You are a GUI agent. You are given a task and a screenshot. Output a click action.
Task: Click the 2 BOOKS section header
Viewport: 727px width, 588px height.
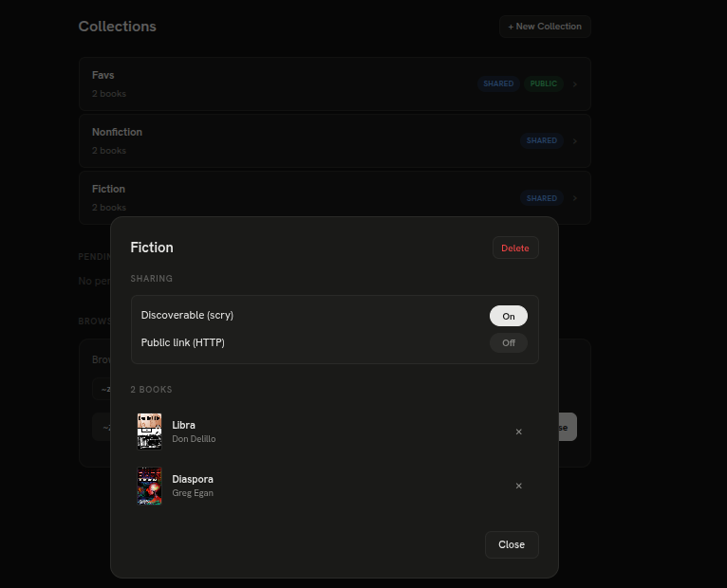tap(151, 390)
